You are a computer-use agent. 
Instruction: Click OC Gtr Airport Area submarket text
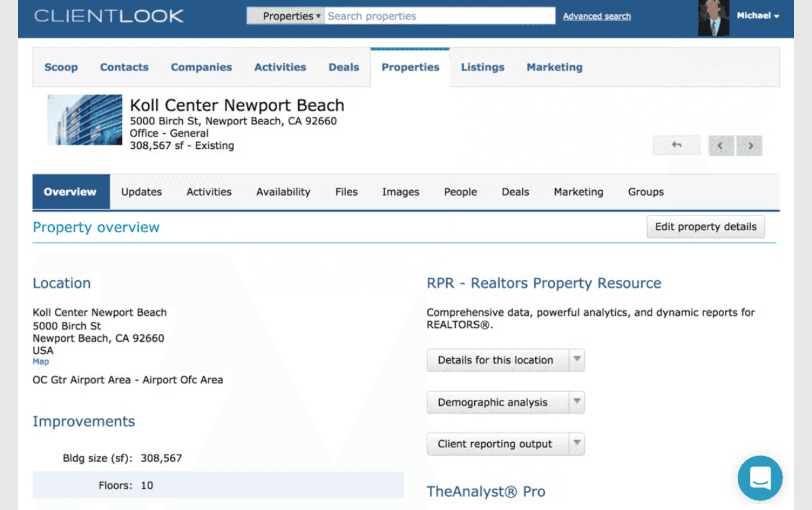(x=128, y=380)
